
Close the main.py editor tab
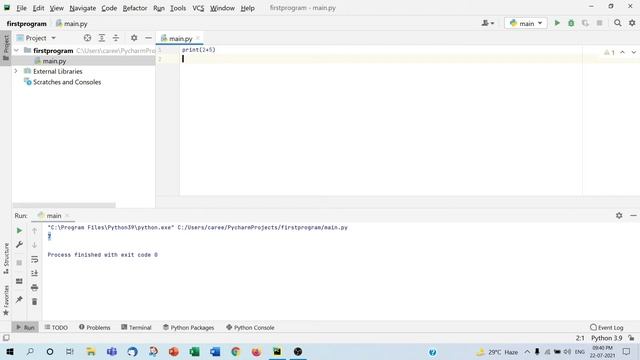(198, 38)
